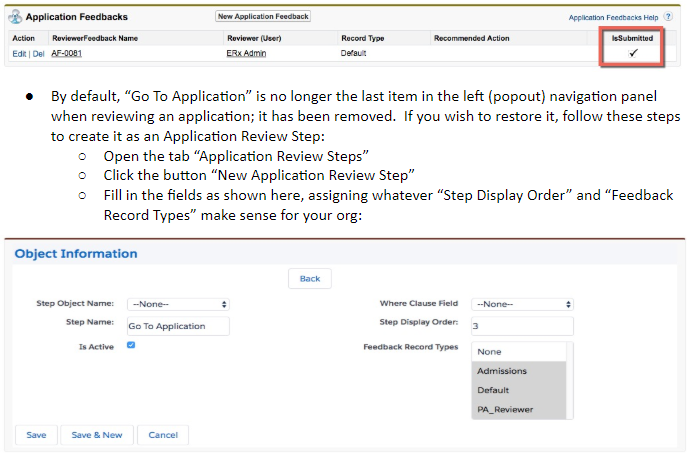Click the Step Name input field
687x460 pixels.
click(178, 326)
